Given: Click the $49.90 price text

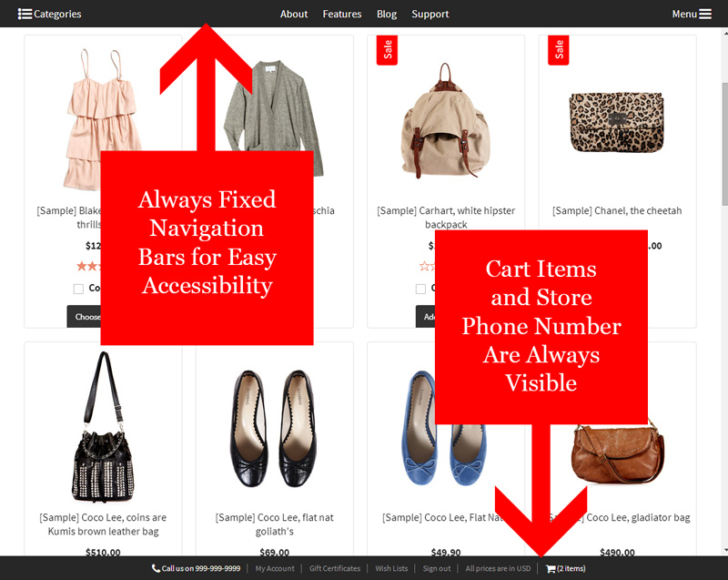Looking at the screenshot, I should click(446, 552).
